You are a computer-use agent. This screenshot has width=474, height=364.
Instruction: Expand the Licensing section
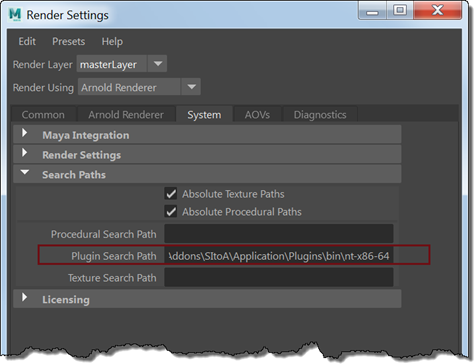(x=207, y=299)
